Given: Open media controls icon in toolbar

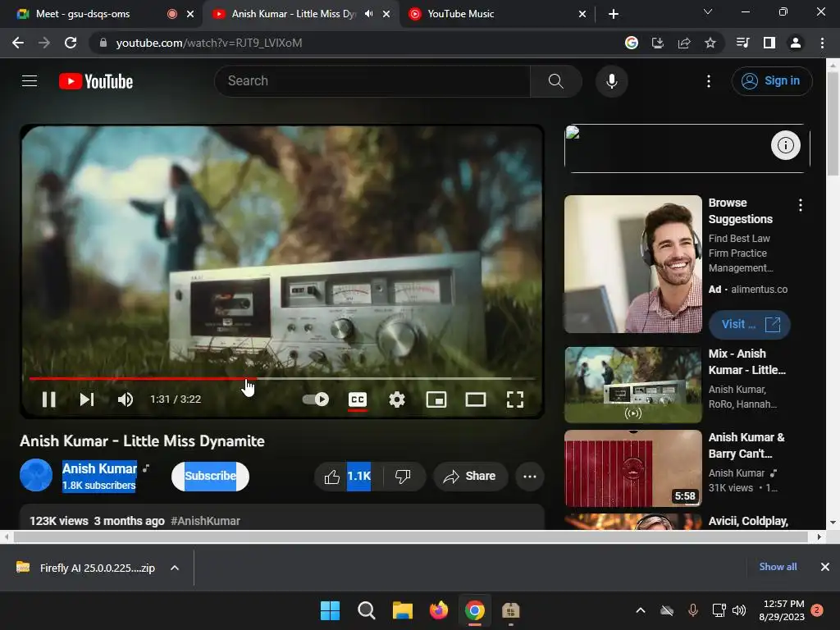Looking at the screenshot, I should [742, 43].
